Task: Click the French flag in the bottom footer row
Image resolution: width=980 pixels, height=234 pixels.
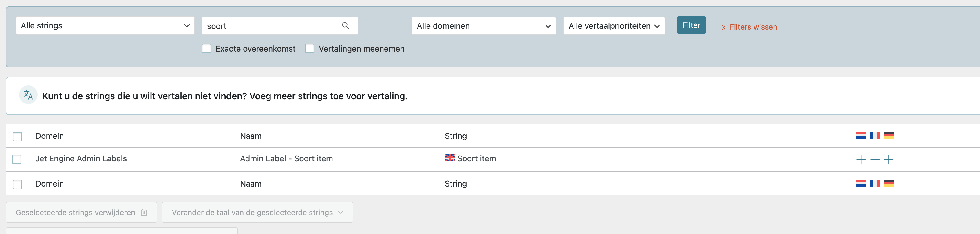Action: (x=875, y=183)
